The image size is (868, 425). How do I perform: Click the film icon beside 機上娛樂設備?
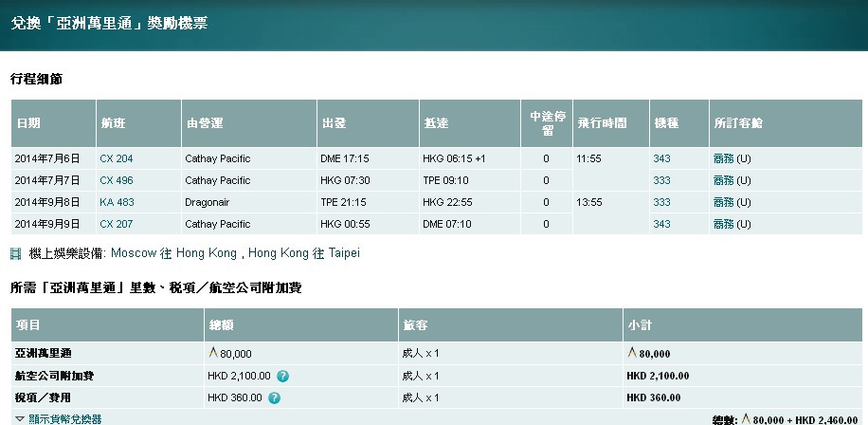(x=16, y=254)
